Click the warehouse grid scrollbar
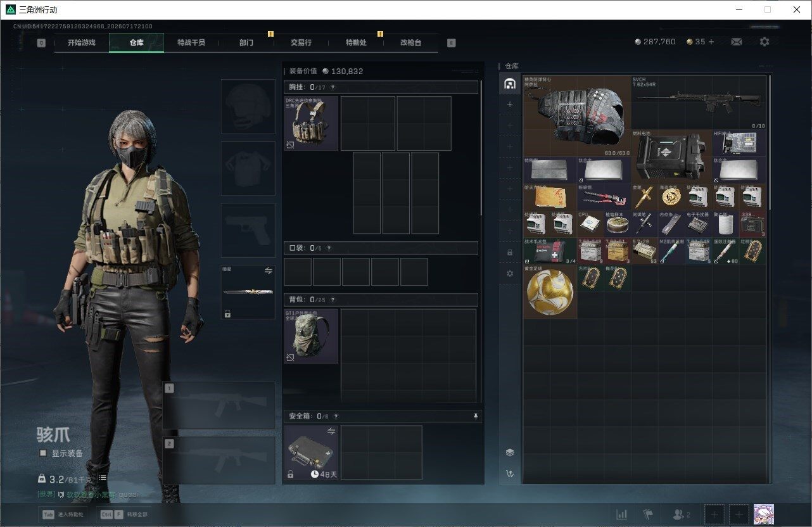The width and height of the screenshot is (812, 527). point(770,143)
